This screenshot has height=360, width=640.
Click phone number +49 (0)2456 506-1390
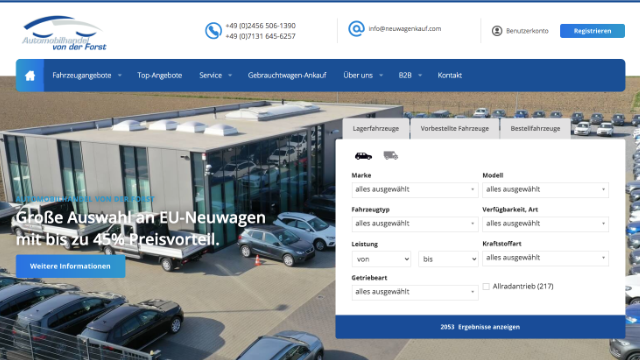pos(260,26)
